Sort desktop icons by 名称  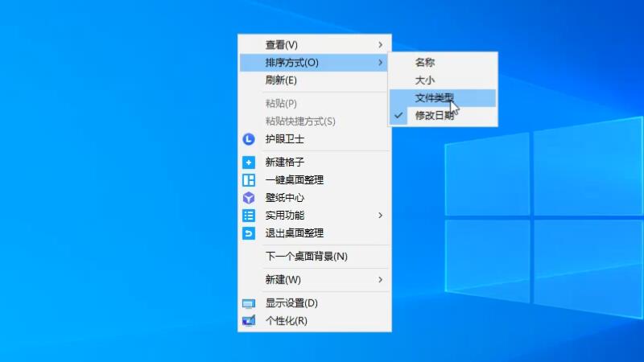[x=425, y=63]
